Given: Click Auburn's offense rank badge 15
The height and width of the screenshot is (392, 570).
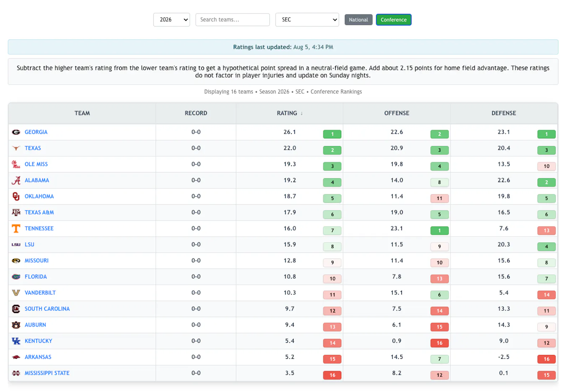Looking at the screenshot, I should [440, 327].
